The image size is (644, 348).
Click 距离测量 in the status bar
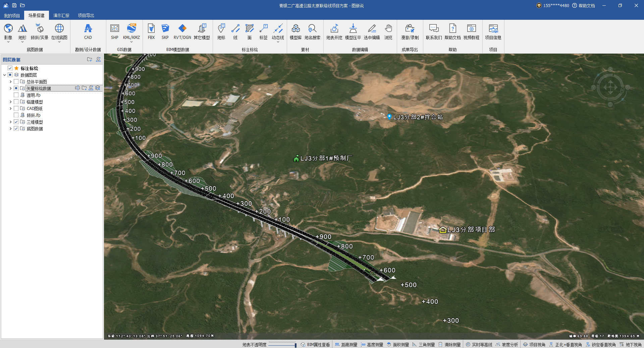[346, 345]
